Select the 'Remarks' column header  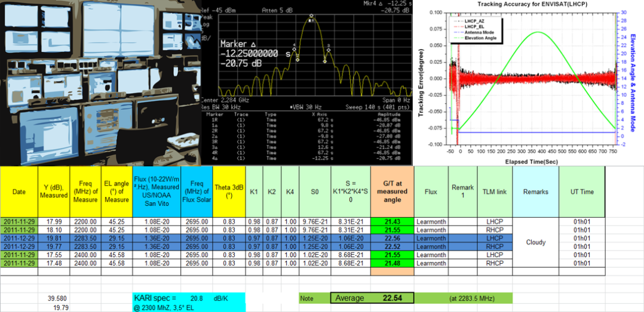535,191
